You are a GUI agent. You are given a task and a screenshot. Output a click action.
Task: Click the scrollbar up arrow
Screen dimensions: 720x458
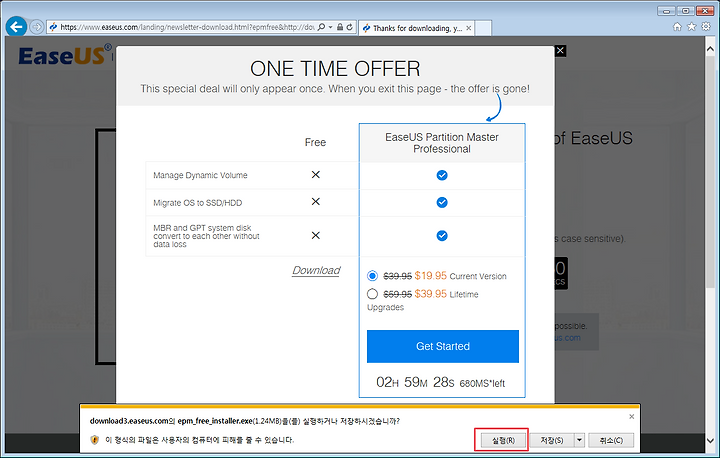pyautogui.click(x=710, y=48)
